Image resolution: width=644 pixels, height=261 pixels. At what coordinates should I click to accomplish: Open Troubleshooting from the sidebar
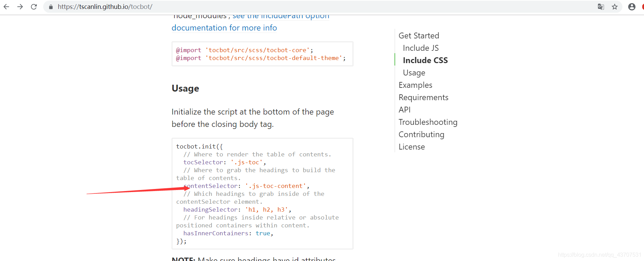pos(428,122)
